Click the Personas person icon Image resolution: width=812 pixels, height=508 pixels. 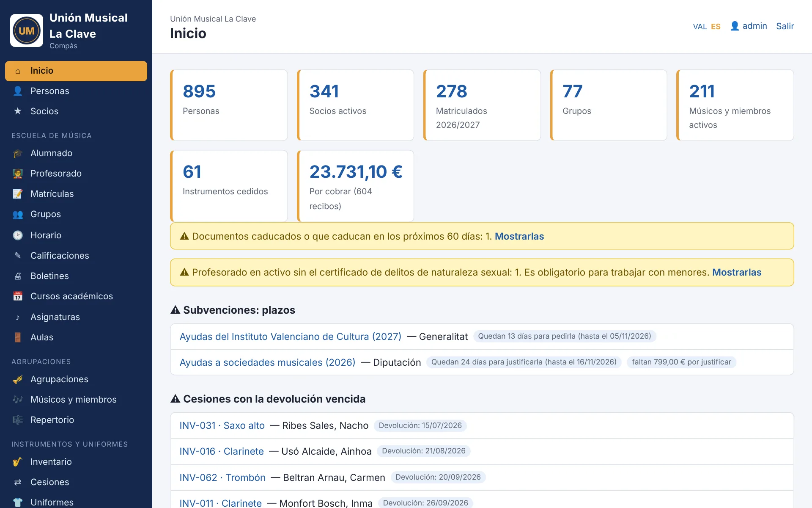tap(18, 91)
